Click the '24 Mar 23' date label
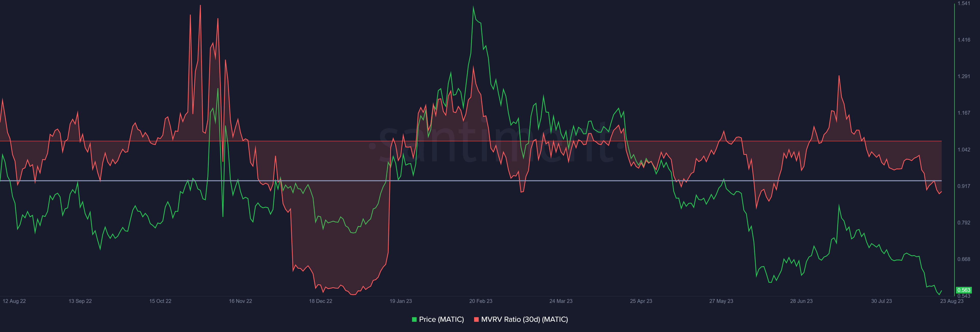Image resolution: width=980 pixels, height=332 pixels. pyautogui.click(x=561, y=301)
